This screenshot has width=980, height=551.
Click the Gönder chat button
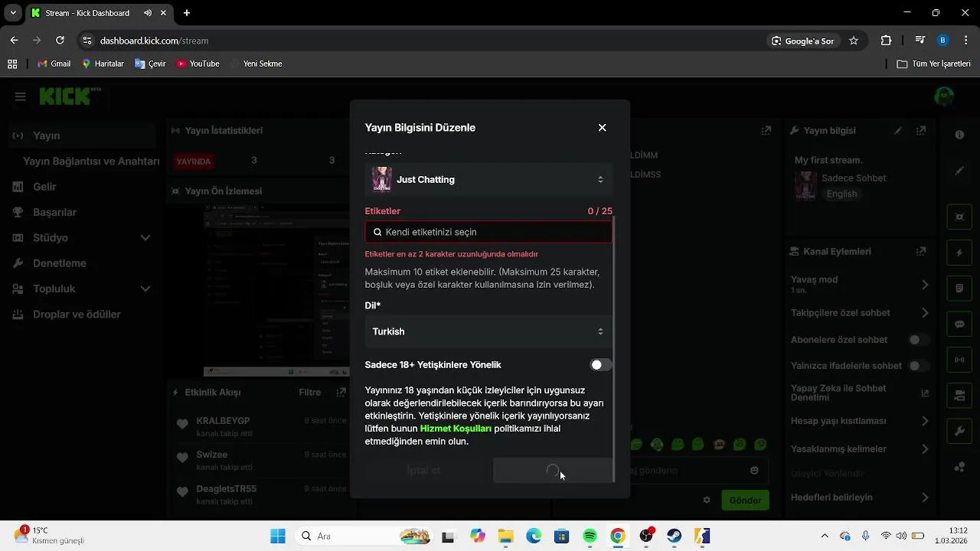pos(745,500)
